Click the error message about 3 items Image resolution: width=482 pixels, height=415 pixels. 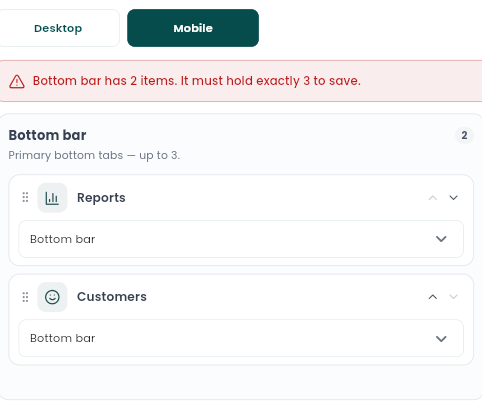197,81
